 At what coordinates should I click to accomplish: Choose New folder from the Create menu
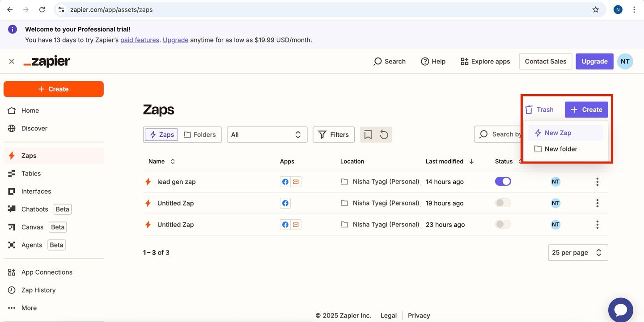[566, 149]
